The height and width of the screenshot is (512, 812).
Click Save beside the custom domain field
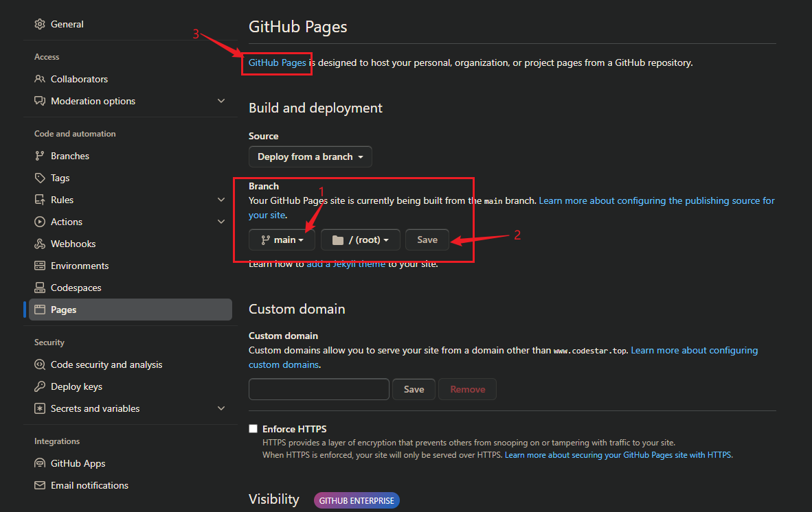click(x=414, y=389)
